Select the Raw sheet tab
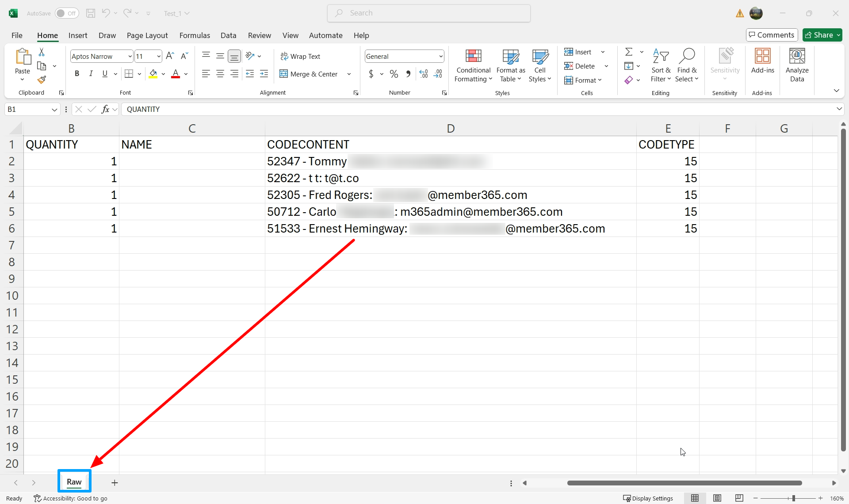This screenshot has height=504, width=849. click(x=74, y=482)
